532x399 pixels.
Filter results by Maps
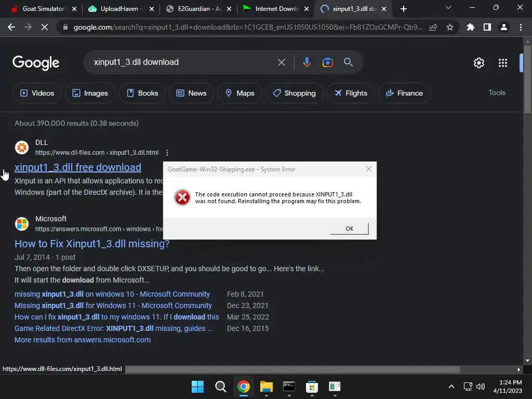(240, 93)
